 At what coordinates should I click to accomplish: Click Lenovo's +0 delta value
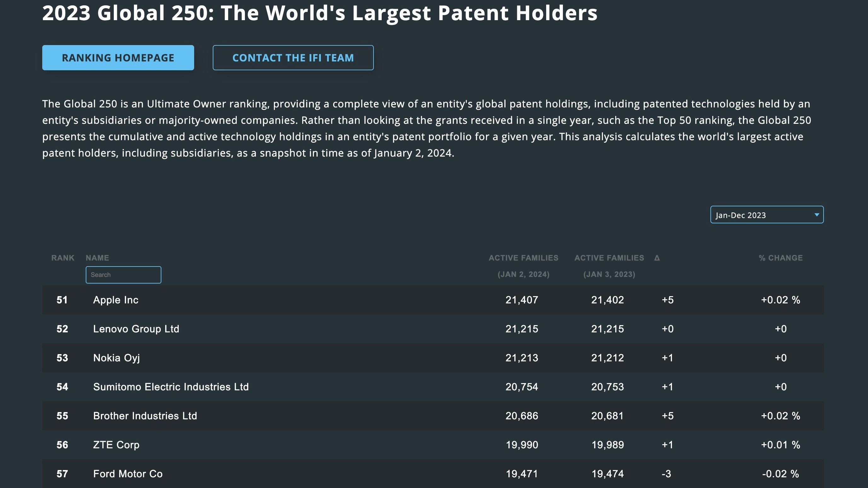[x=668, y=329]
